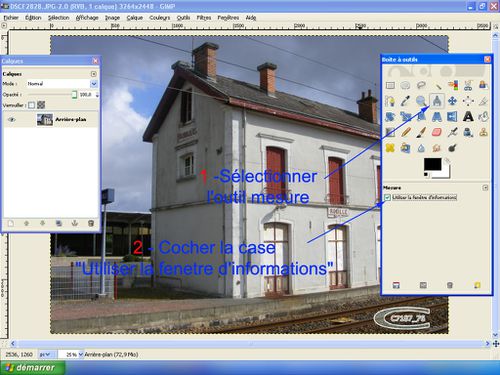Click the black foreground color swatch

(x=432, y=164)
